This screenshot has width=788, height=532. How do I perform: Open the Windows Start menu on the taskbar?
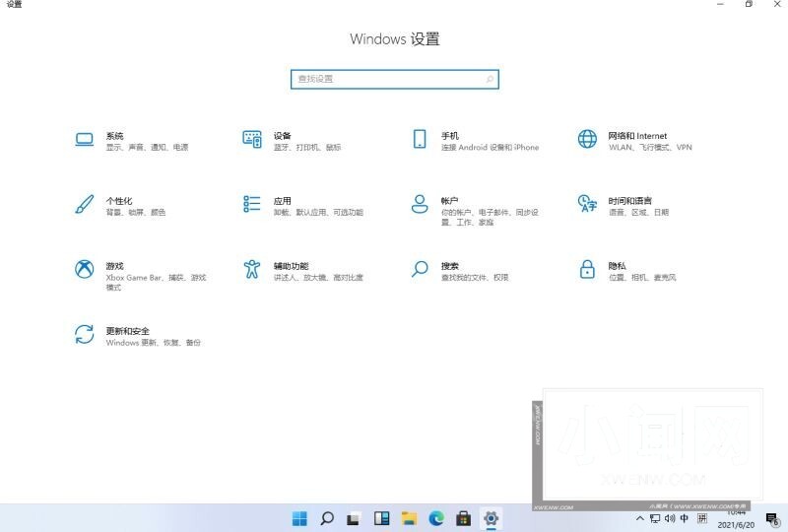[x=299, y=518]
